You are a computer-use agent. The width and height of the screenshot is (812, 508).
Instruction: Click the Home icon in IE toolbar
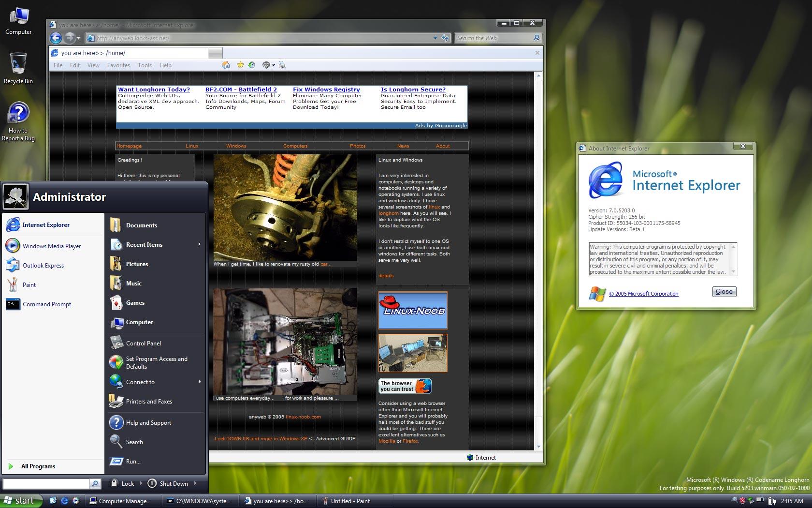pyautogui.click(x=226, y=65)
